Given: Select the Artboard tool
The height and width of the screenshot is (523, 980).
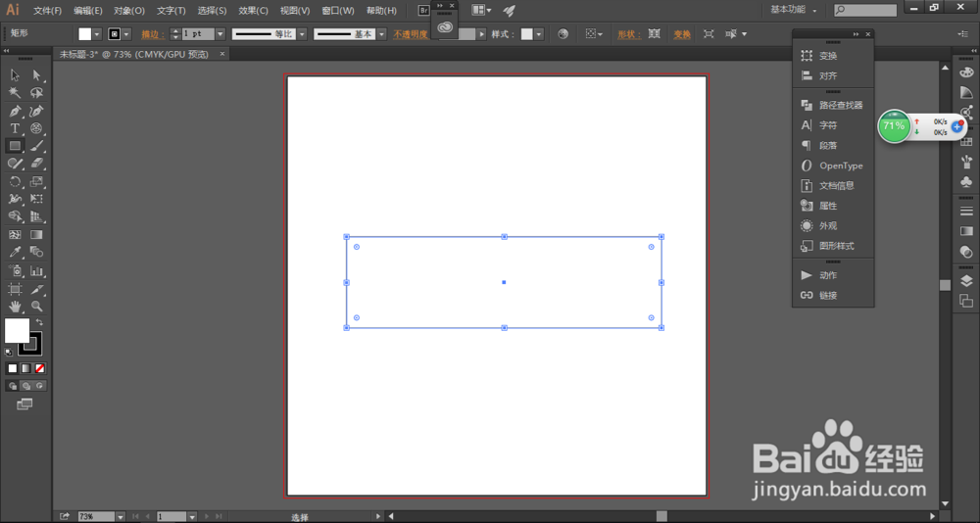Looking at the screenshot, I should pos(15,289).
